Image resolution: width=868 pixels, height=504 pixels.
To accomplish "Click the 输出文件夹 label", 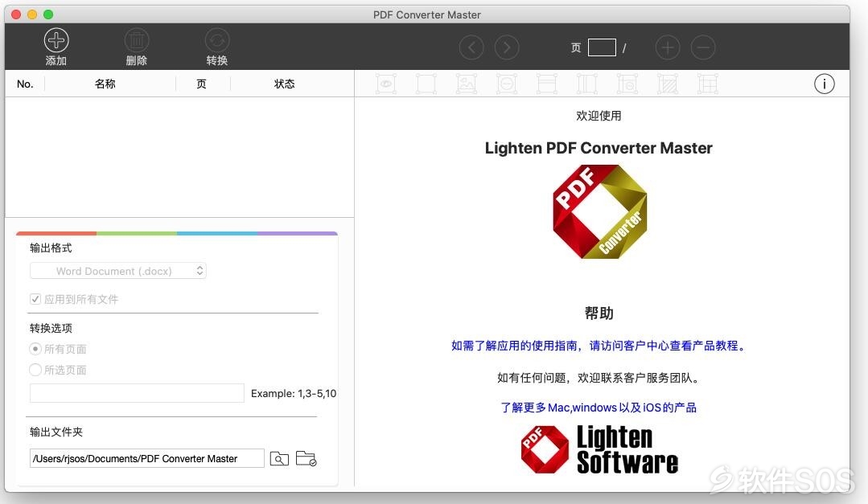I will coord(56,432).
